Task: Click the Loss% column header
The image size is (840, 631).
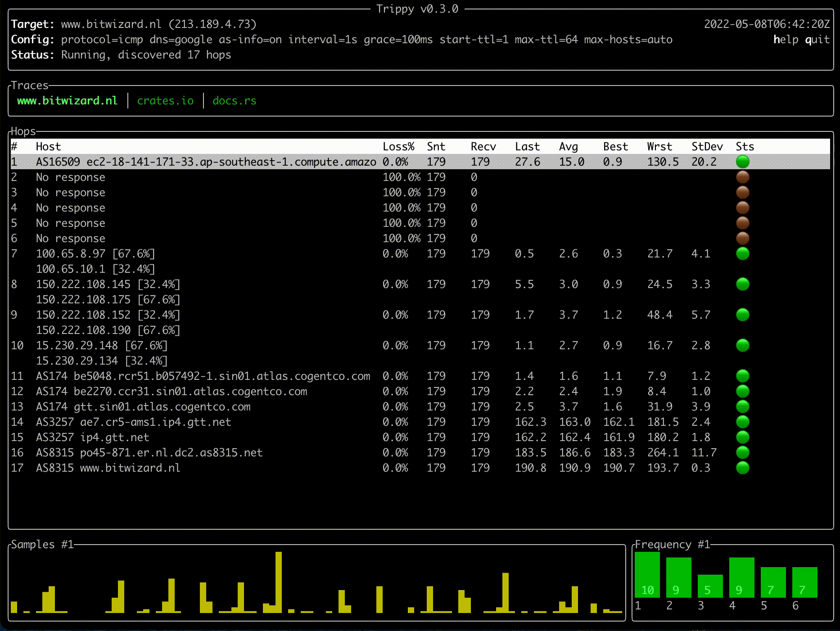Action: [398, 147]
